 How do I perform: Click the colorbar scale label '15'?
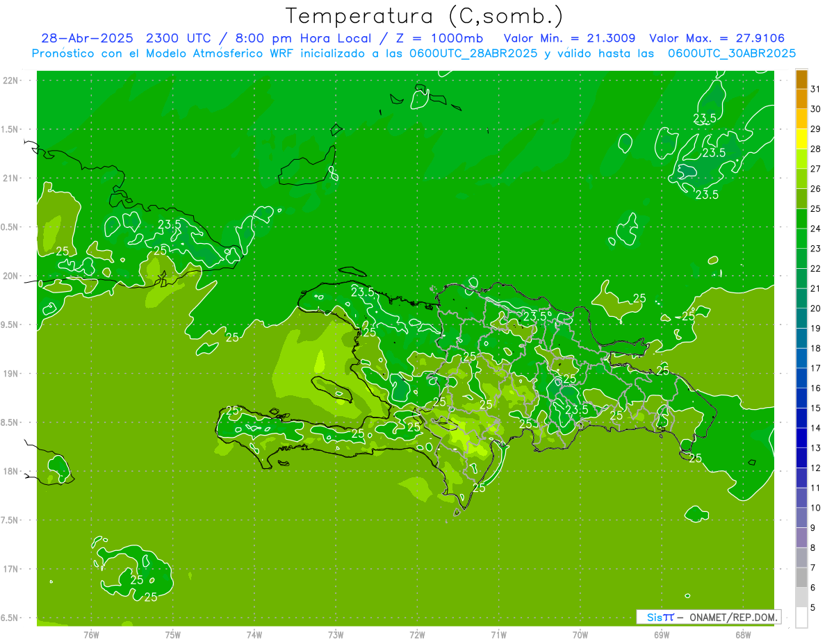click(x=815, y=408)
